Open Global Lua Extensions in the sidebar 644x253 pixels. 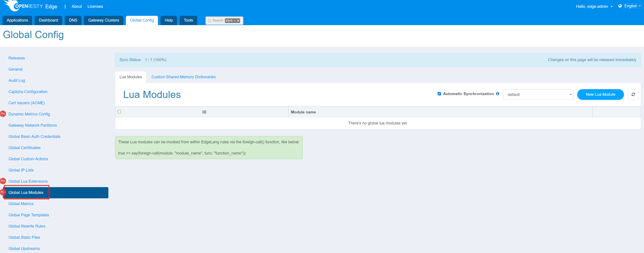pos(28,182)
